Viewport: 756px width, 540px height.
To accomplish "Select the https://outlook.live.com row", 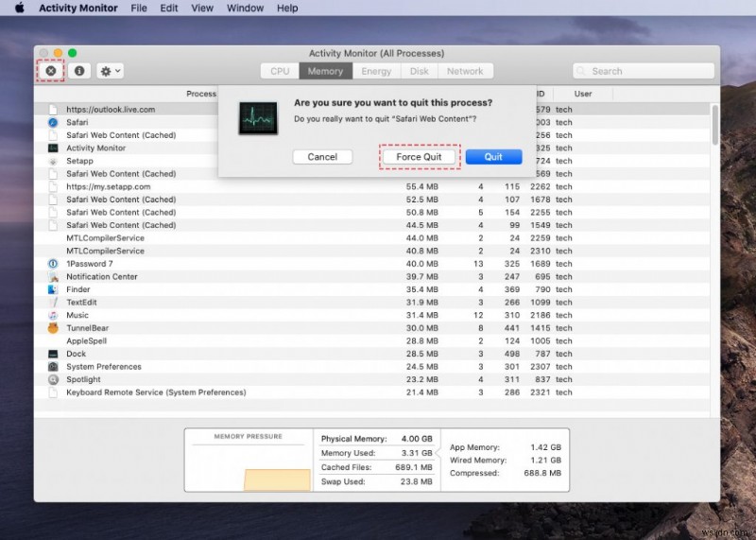I will click(x=371, y=110).
